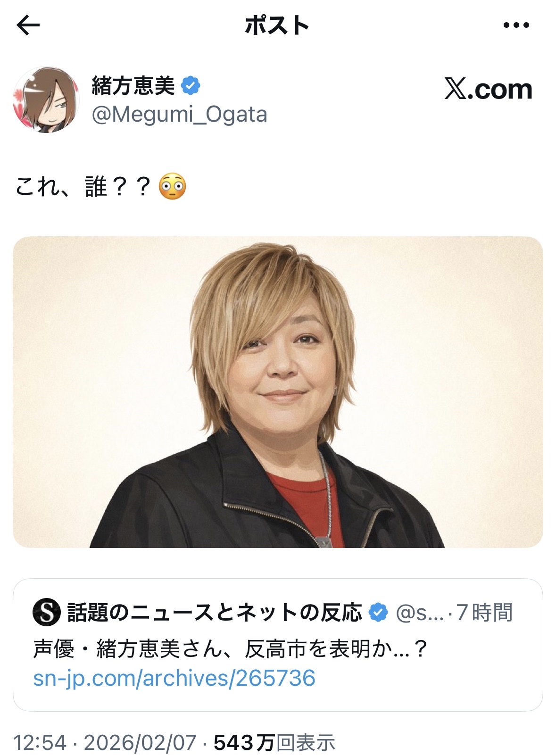Image resolution: width=556 pixels, height=756 pixels.
Task: Open the @Megumi_Ogata handle
Action: click(179, 114)
